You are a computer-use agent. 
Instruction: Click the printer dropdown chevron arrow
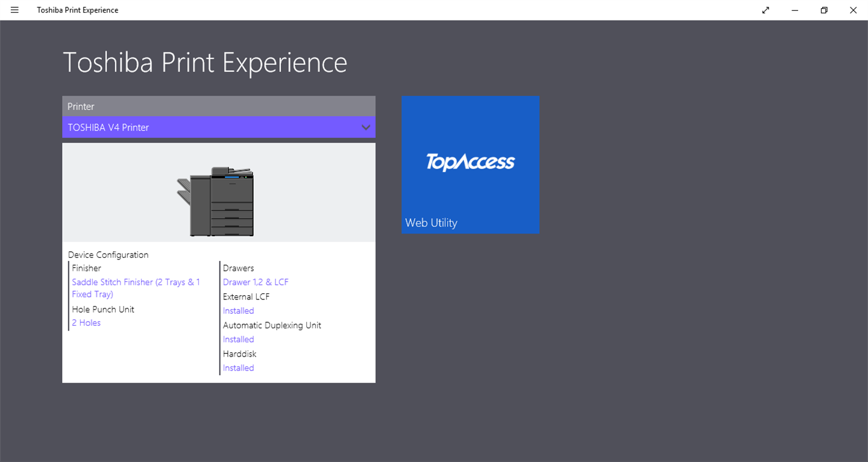(x=365, y=127)
